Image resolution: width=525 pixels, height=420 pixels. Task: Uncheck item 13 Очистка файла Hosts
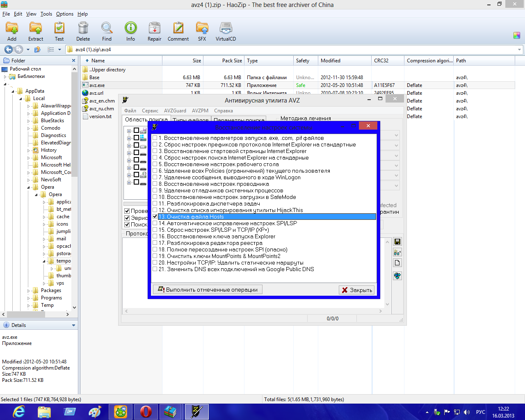tap(155, 217)
